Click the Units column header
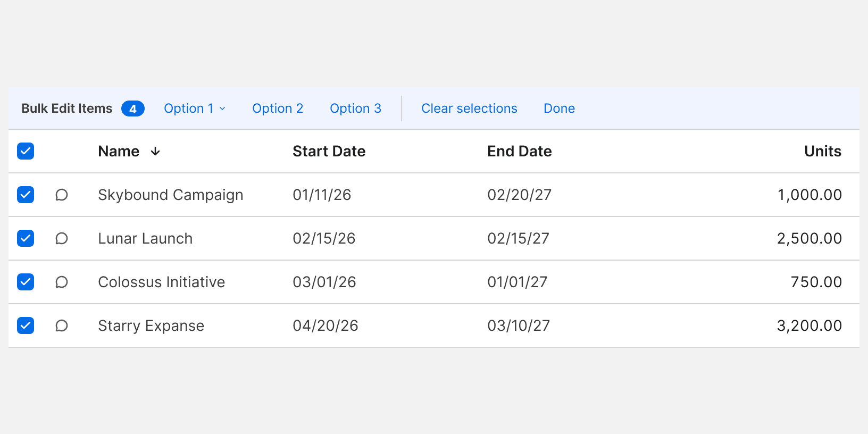Screen dimensions: 868x434 [822, 152]
